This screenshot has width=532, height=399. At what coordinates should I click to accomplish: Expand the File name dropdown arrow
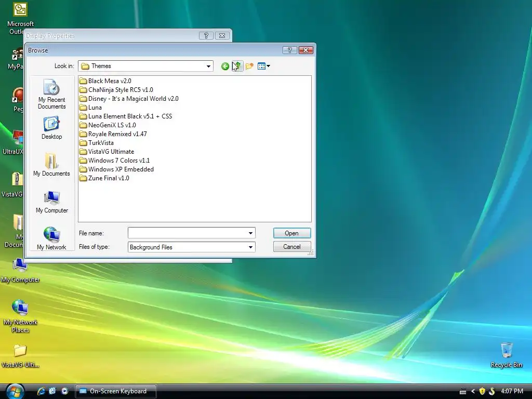pos(250,233)
